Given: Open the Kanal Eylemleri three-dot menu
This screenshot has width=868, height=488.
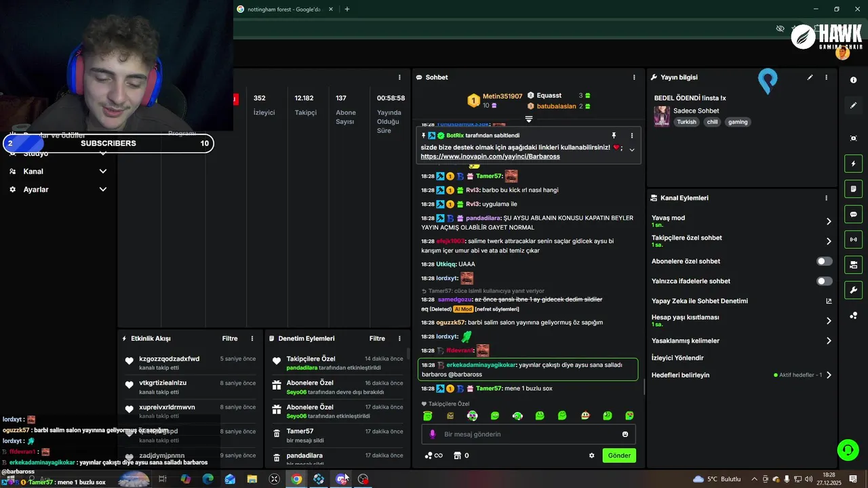Looking at the screenshot, I should pyautogui.click(x=826, y=198).
